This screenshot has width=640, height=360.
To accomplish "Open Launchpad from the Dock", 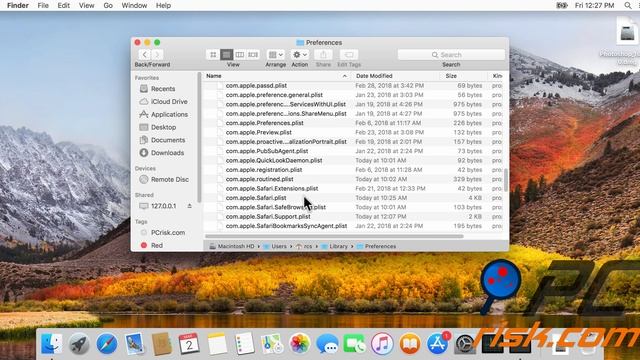I will pos(79,344).
